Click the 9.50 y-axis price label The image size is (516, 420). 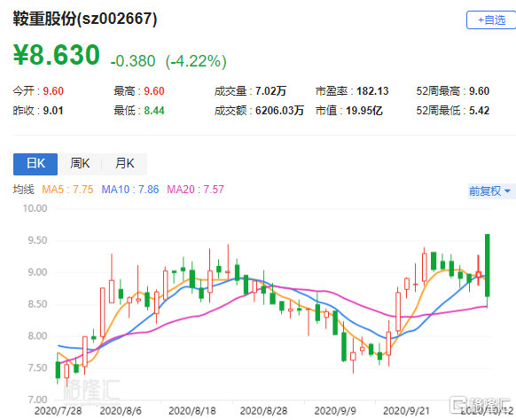coord(37,240)
